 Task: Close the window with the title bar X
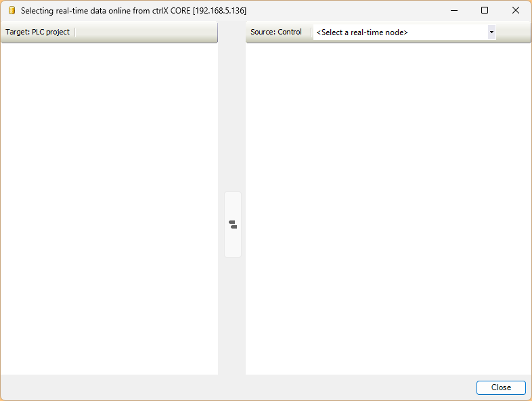pos(515,11)
